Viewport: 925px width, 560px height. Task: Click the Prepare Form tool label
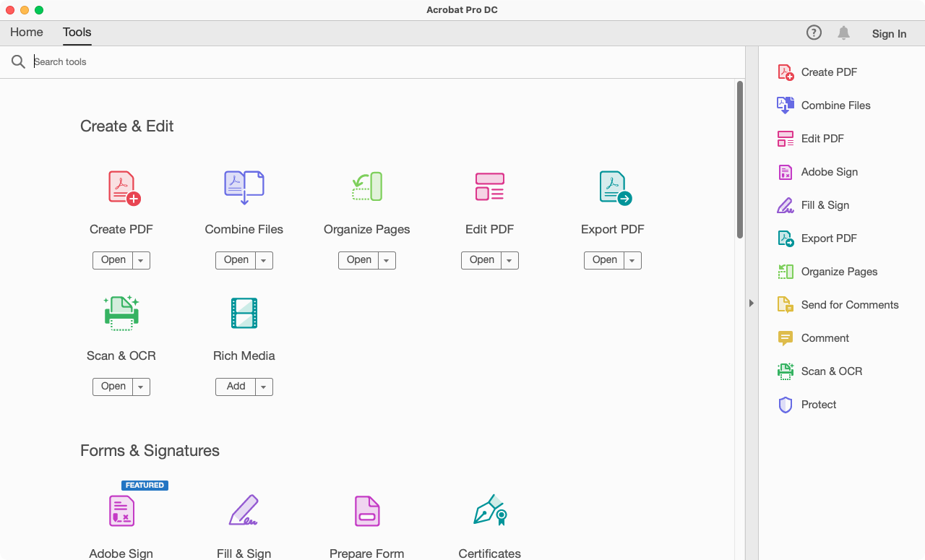367,553
